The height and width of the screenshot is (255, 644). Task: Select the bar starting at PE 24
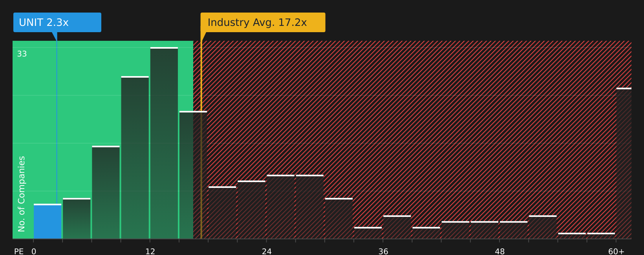click(x=281, y=207)
